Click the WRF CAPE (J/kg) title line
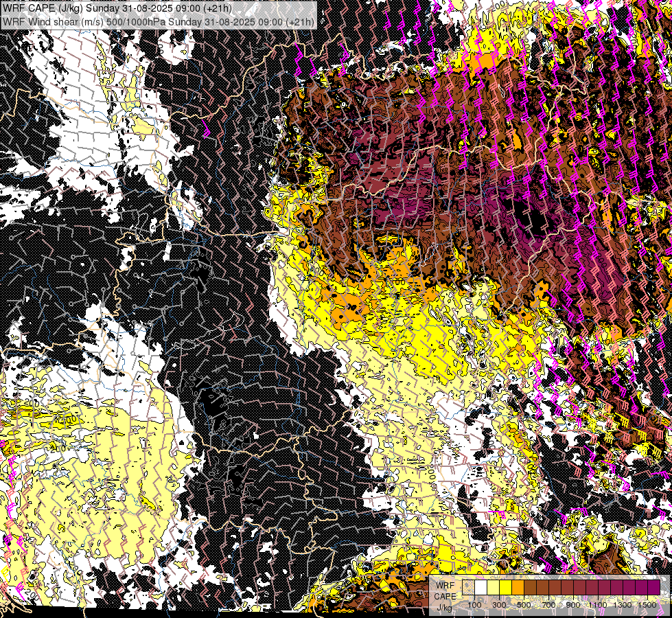The width and height of the screenshot is (672, 618). tap(117, 8)
